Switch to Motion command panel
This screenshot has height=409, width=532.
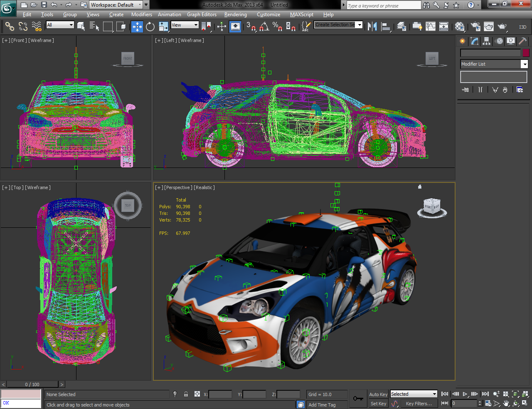click(x=499, y=41)
